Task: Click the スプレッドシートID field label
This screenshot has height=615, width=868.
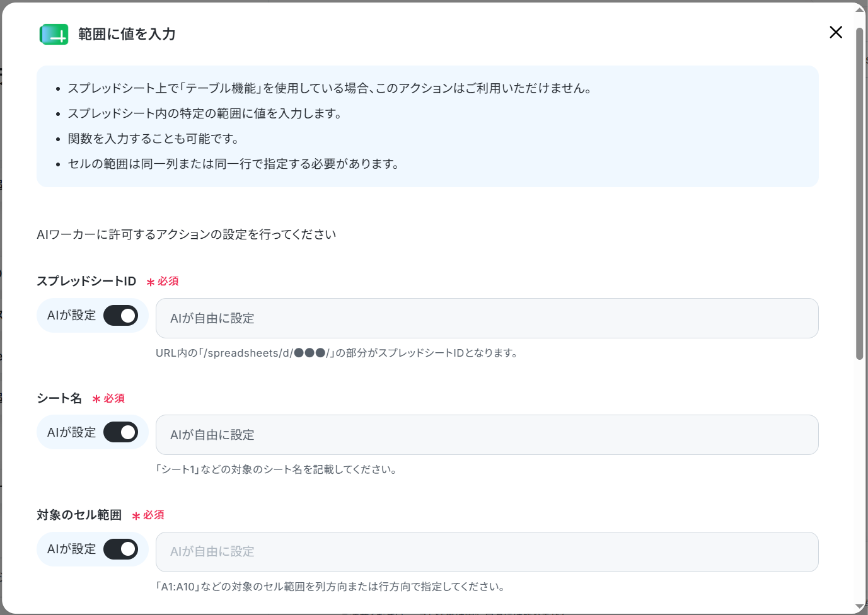Action: click(x=86, y=281)
